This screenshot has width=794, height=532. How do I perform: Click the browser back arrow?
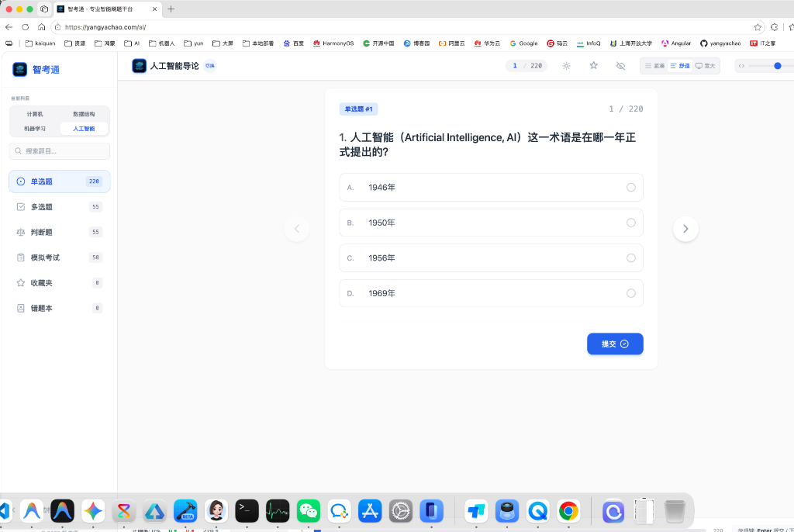[9, 27]
